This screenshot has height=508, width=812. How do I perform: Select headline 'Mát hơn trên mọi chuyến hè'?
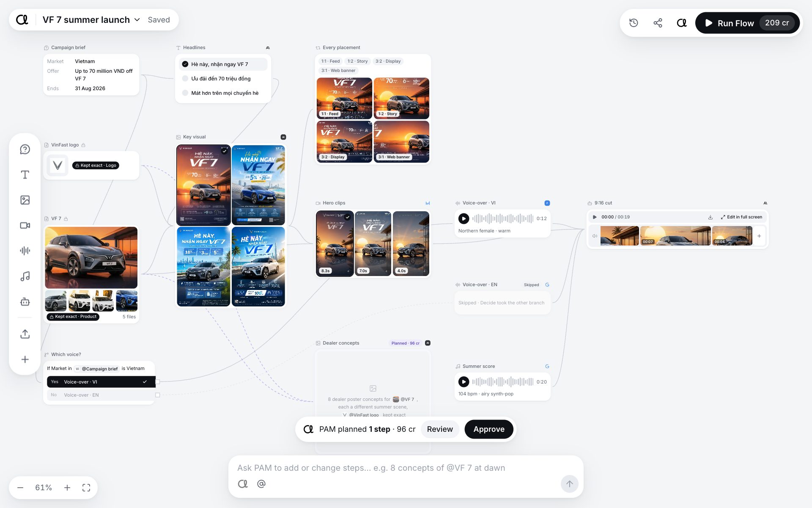pyautogui.click(x=223, y=93)
